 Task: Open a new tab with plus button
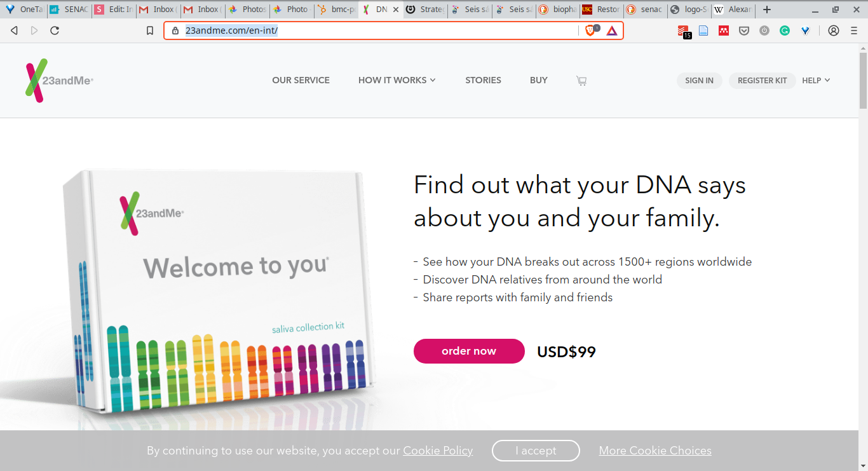767,10
